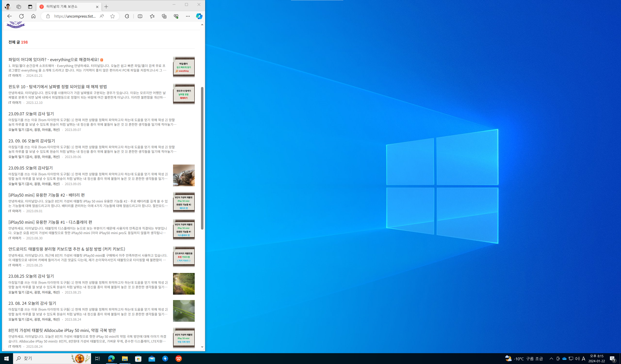The image size is (621, 364).
Task: Expand the Settings and more ellipsis menu
Action: point(188,16)
